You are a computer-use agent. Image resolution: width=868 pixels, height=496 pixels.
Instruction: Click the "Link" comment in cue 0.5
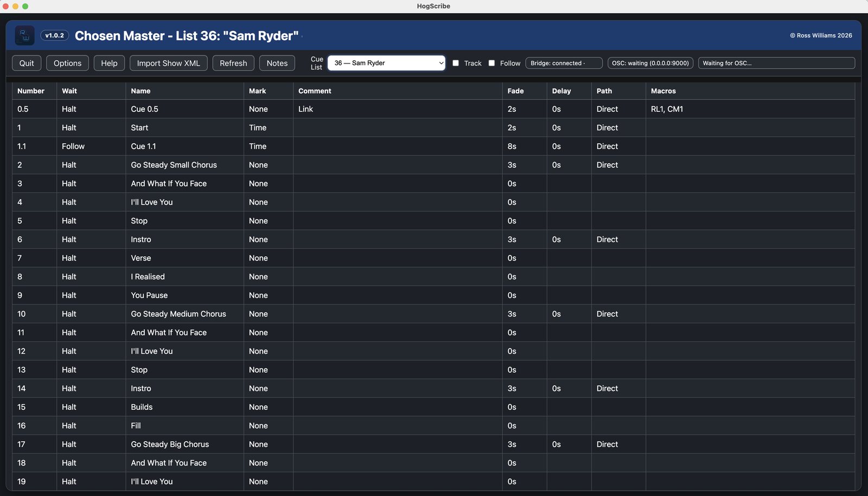coord(305,109)
